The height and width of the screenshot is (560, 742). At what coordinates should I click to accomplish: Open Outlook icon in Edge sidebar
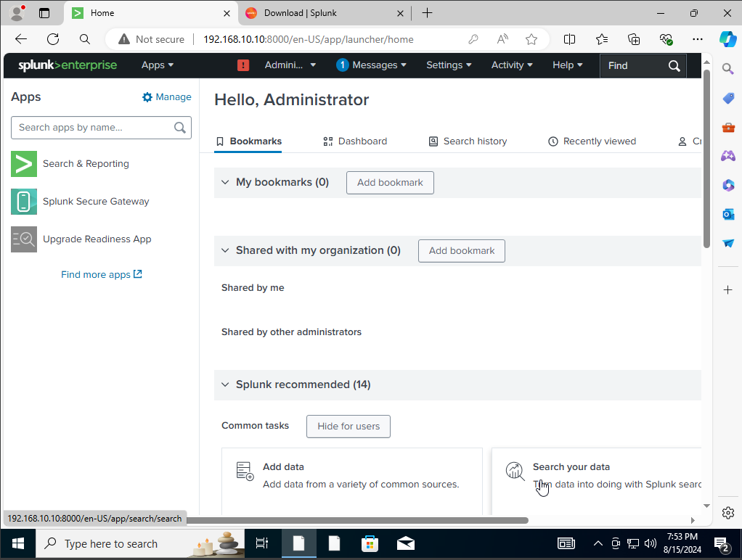[x=728, y=214]
